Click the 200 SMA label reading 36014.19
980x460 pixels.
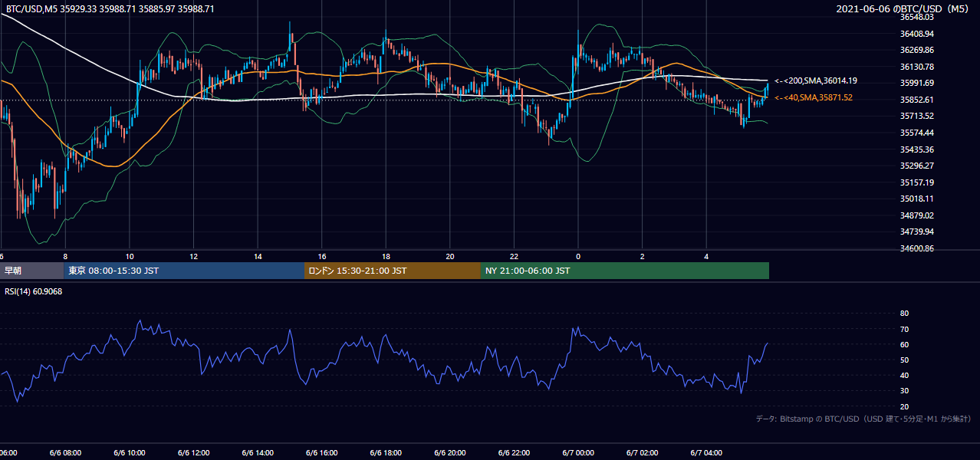pyautogui.click(x=816, y=80)
